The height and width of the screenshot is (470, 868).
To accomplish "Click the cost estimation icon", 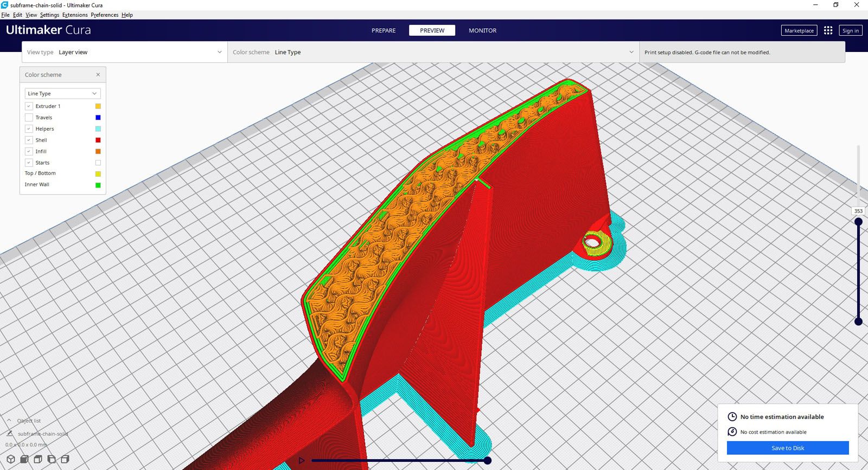I will click(732, 432).
